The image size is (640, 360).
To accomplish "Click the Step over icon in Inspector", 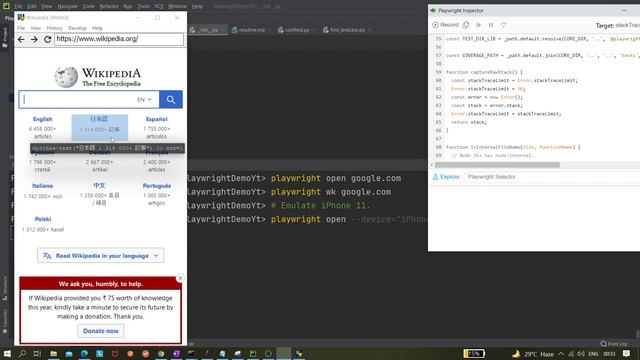I will click(x=504, y=25).
